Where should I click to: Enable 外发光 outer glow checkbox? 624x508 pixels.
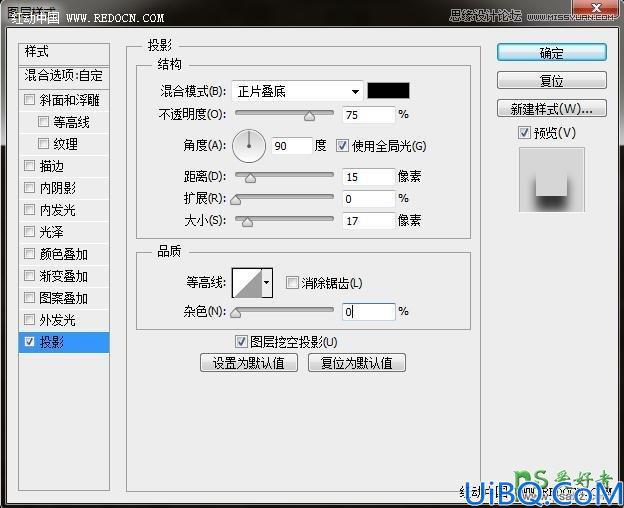coord(29,319)
